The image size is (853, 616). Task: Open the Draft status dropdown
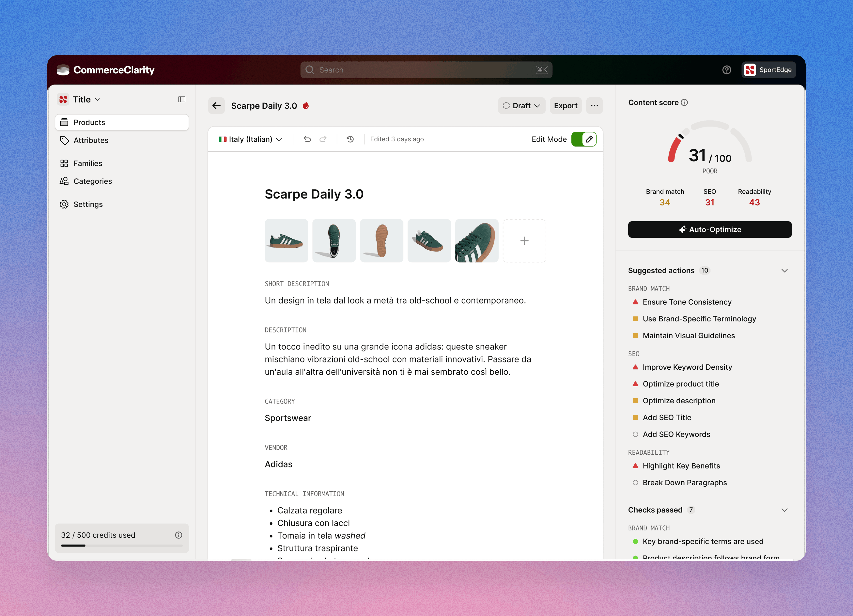(x=521, y=106)
